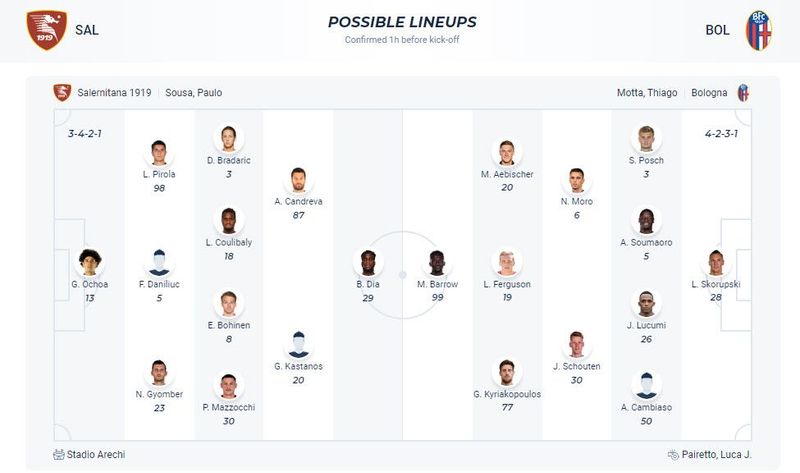Click the Bologna crest logo in header
800x473 pixels.
(759, 30)
